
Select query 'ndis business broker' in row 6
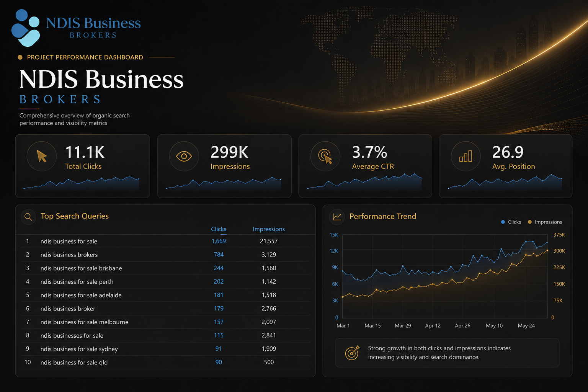pyautogui.click(x=68, y=309)
